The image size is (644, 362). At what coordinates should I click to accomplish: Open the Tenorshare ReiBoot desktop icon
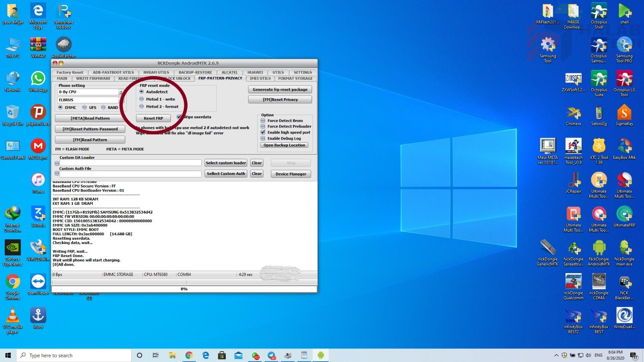point(64,16)
